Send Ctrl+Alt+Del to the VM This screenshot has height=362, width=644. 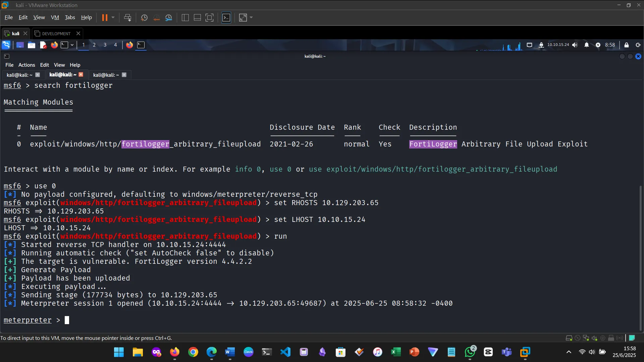coord(128,17)
